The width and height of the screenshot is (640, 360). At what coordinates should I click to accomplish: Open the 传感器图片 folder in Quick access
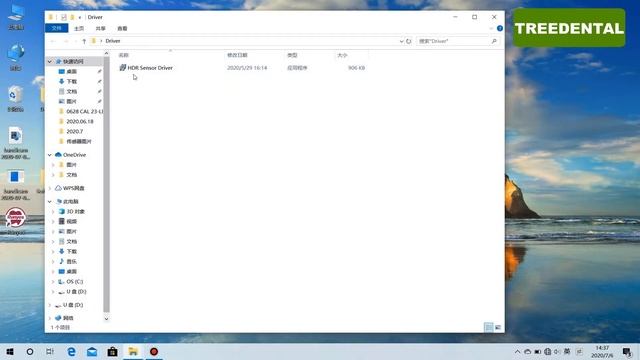[79, 141]
